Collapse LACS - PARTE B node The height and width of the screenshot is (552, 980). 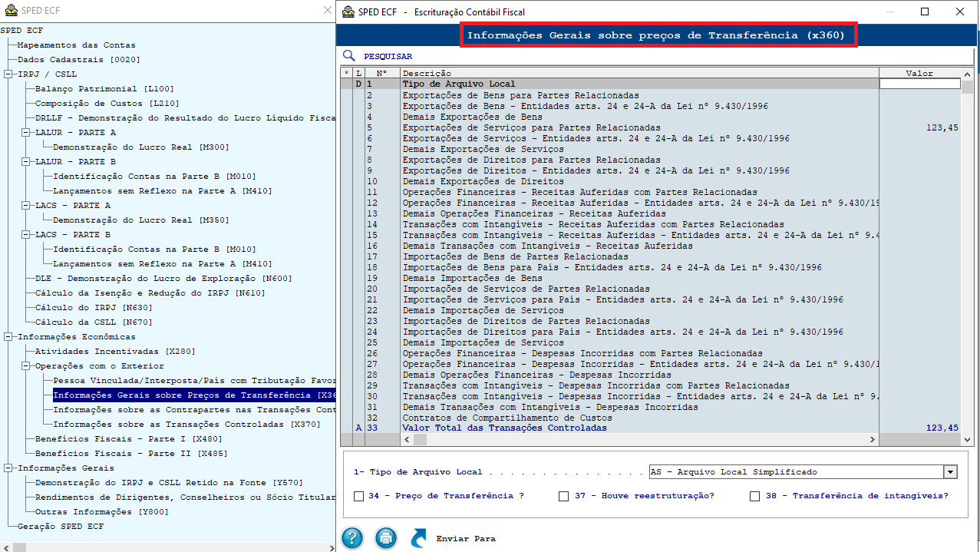coord(25,235)
